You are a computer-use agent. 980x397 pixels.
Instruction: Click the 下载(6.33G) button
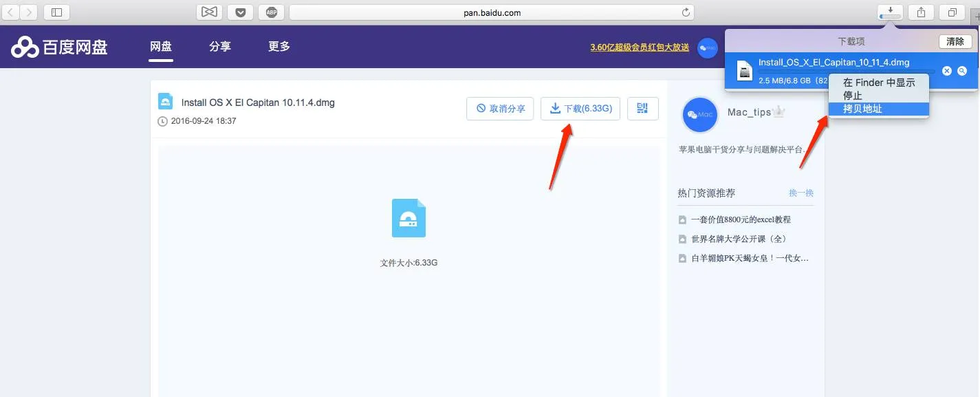(580, 108)
